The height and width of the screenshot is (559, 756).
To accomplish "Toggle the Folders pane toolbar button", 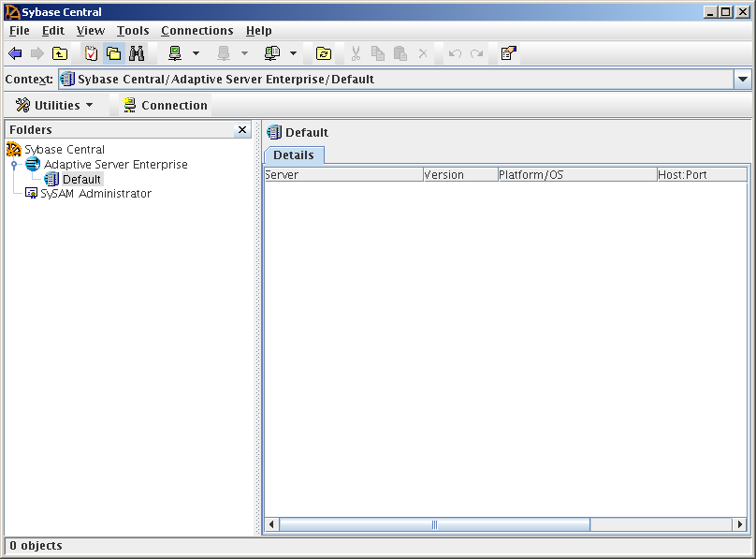I will (113, 53).
